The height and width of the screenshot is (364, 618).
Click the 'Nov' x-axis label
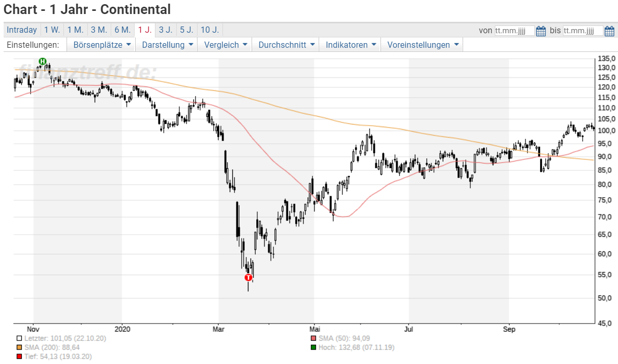pos(33,329)
